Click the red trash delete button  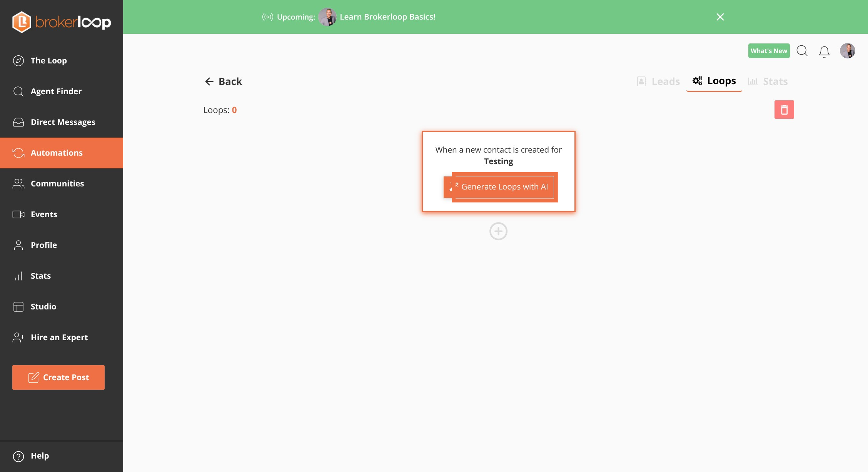click(784, 110)
